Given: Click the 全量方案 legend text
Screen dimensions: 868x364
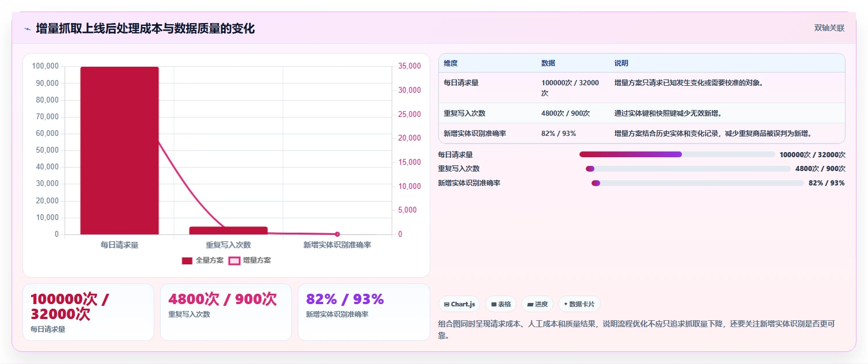Looking at the screenshot, I should (210, 260).
